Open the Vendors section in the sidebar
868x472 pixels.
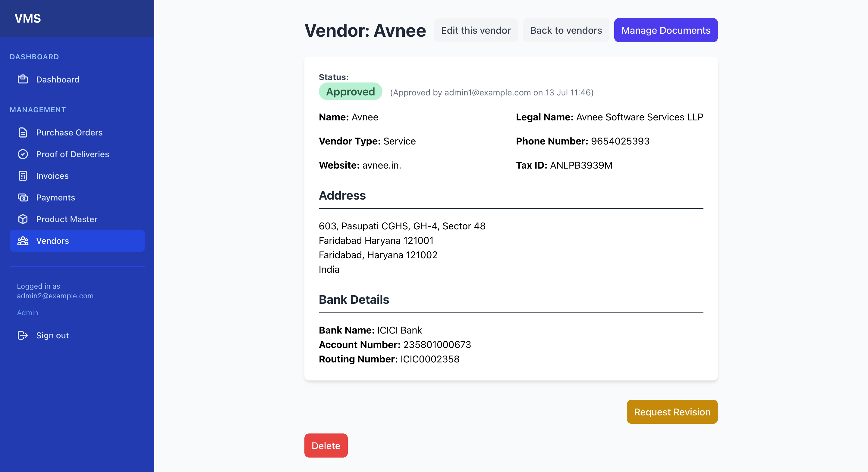pyautogui.click(x=52, y=241)
